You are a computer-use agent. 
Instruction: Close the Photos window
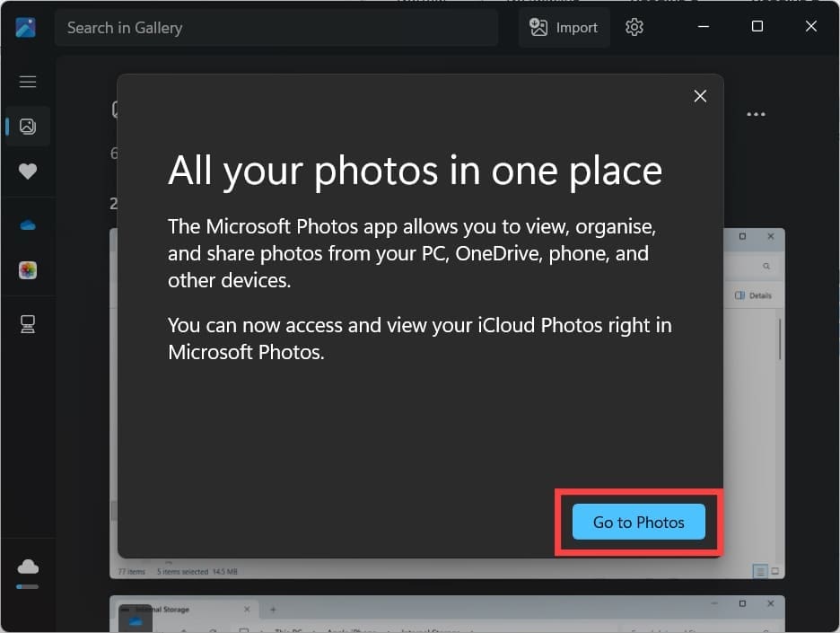tap(810, 26)
